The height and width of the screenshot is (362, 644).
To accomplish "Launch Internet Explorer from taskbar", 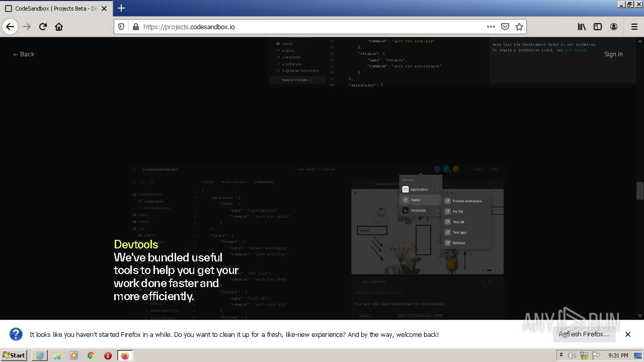I will (x=40, y=355).
